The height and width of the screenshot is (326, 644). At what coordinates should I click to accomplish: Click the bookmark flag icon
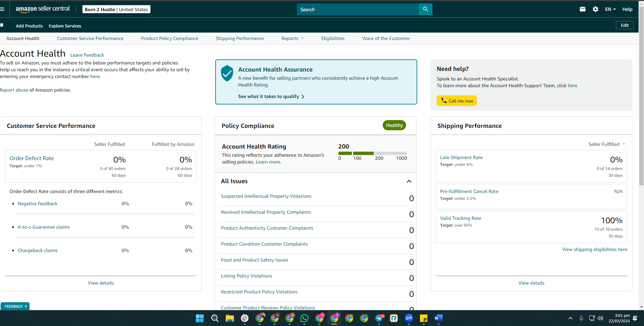(2, 25)
